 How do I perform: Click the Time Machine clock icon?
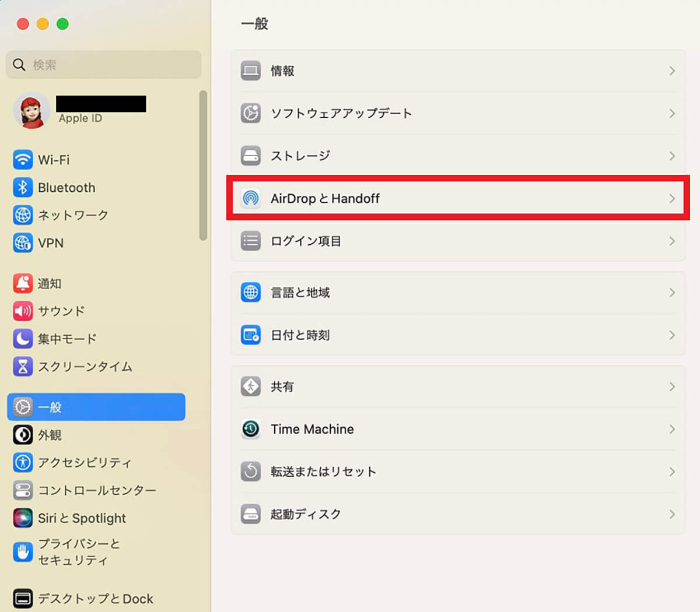tap(251, 429)
